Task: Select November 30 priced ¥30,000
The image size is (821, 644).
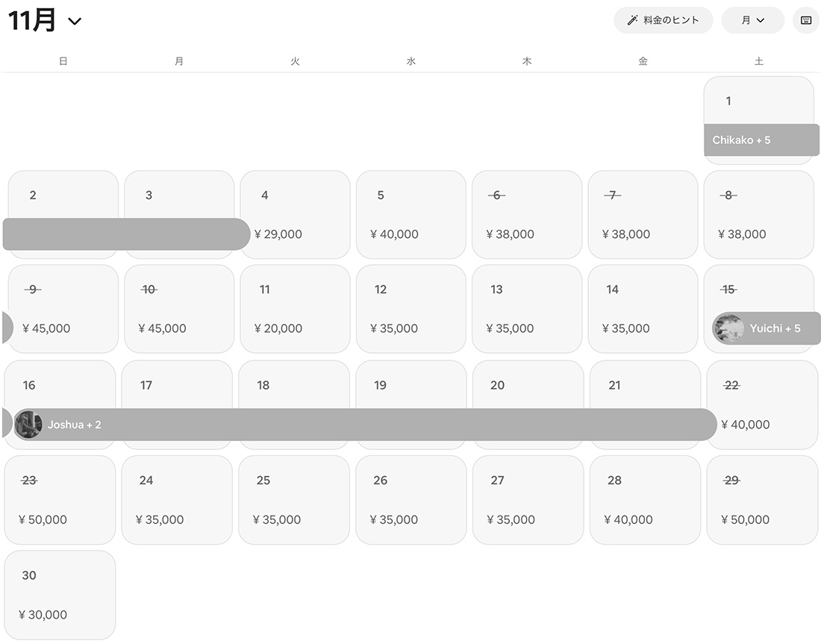Action: 60,595
